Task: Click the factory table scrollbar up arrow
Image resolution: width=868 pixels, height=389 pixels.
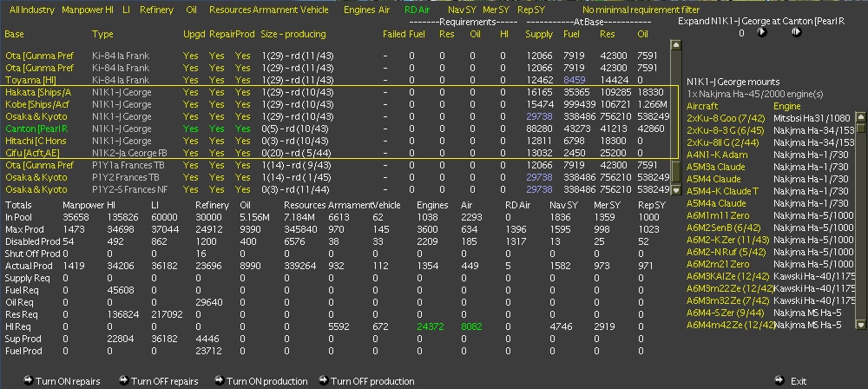Action: pos(675,45)
